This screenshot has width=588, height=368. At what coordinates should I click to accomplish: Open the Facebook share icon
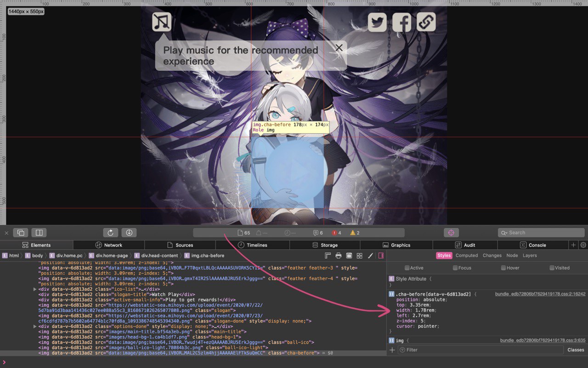[401, 22]
